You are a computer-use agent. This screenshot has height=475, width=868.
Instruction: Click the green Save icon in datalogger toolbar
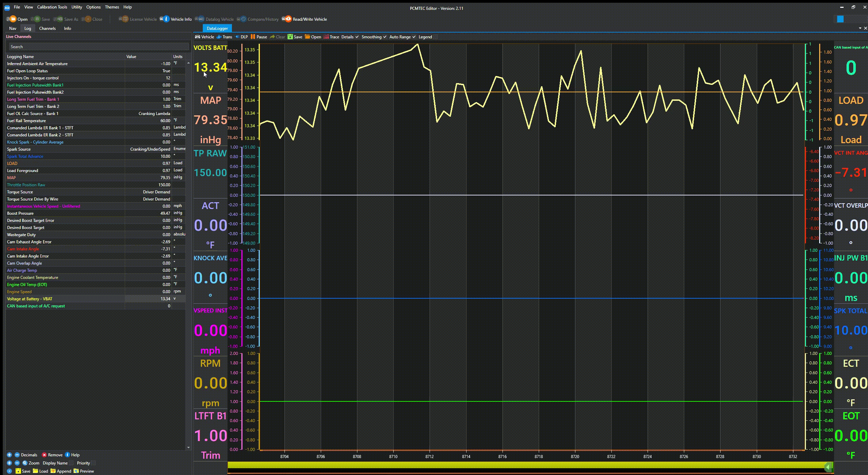coord(290,37)
